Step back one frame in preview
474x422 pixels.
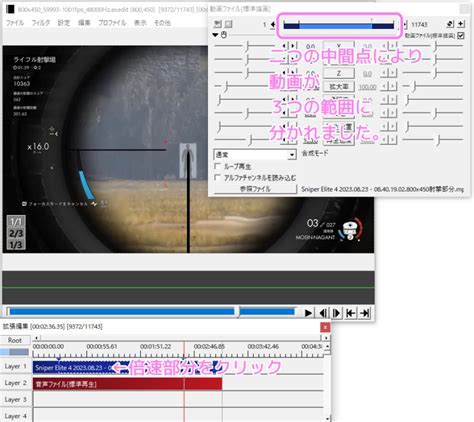coord(323,313)
